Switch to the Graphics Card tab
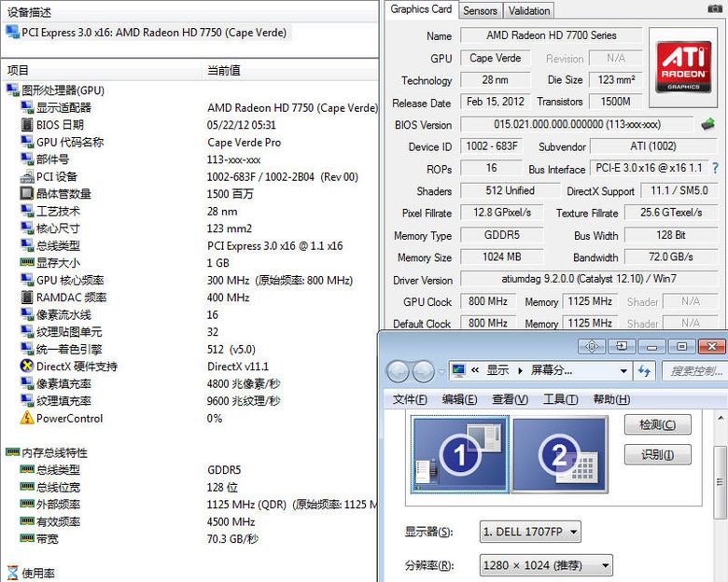This screenshot has height=582, width=728. [x=421, y=9]
